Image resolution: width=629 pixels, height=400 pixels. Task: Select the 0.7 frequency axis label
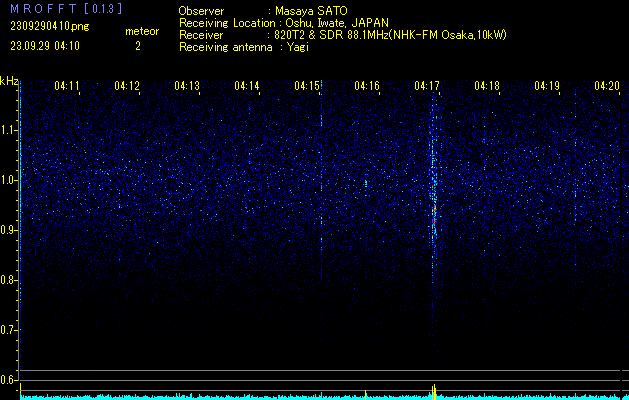pos(9,329)
